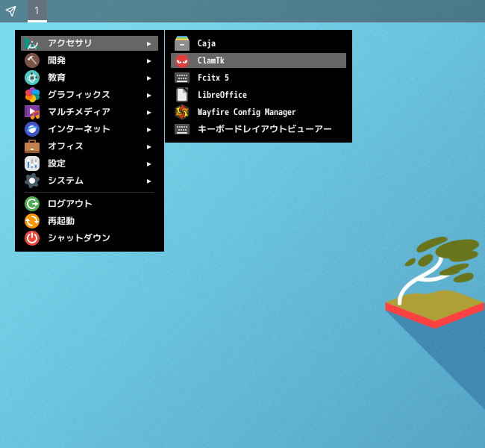Choose 教育 from the application menu
Screen dimensions: 485x448
57,78
